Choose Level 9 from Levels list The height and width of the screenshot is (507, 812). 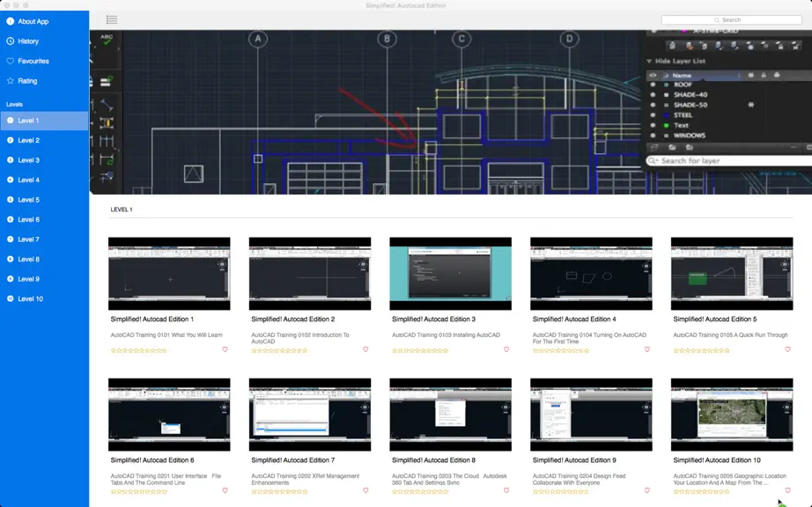(45, 279)
